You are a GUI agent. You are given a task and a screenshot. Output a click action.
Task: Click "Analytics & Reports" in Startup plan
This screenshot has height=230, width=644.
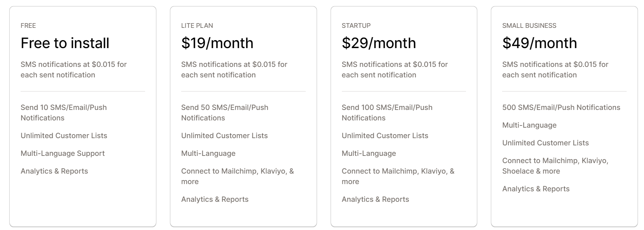(375, 199)
